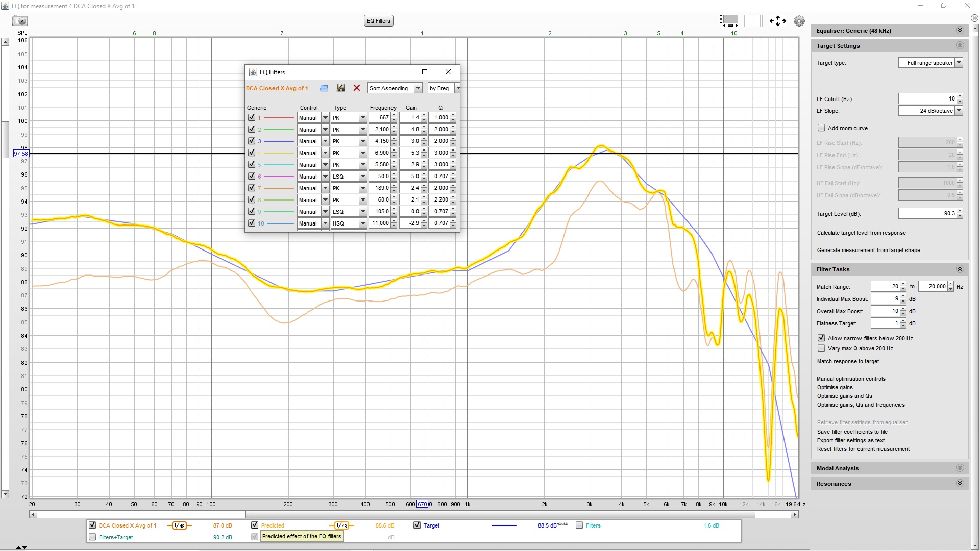This screenshot has height=551, width=980.
Task: Increase LF Cutoff value with up arrow
Action: [960, 96]
